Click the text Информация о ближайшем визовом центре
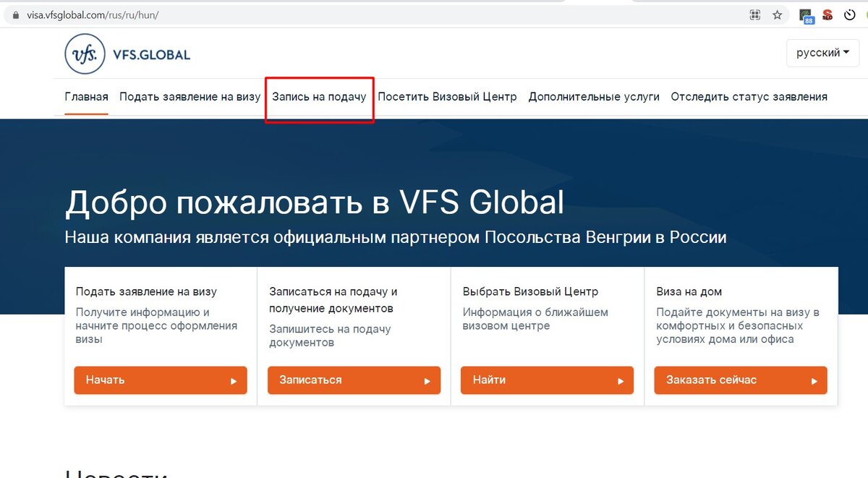 tap(535, 319)
